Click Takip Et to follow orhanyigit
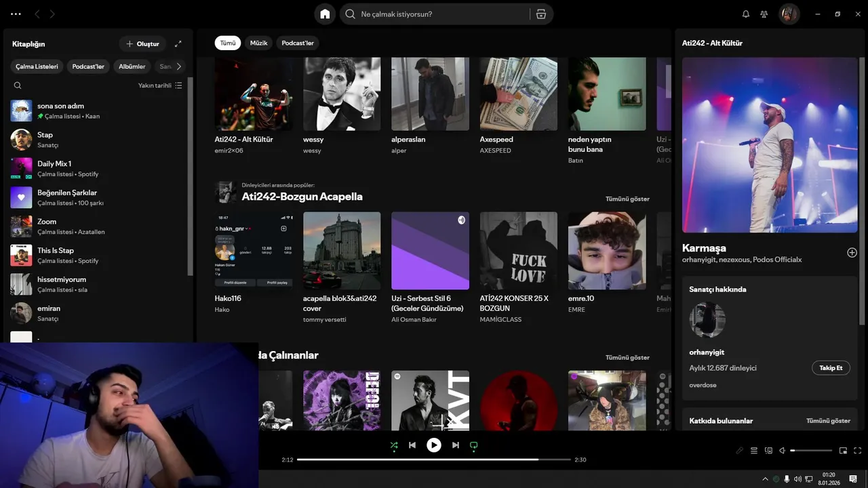 tap(831, 368)
